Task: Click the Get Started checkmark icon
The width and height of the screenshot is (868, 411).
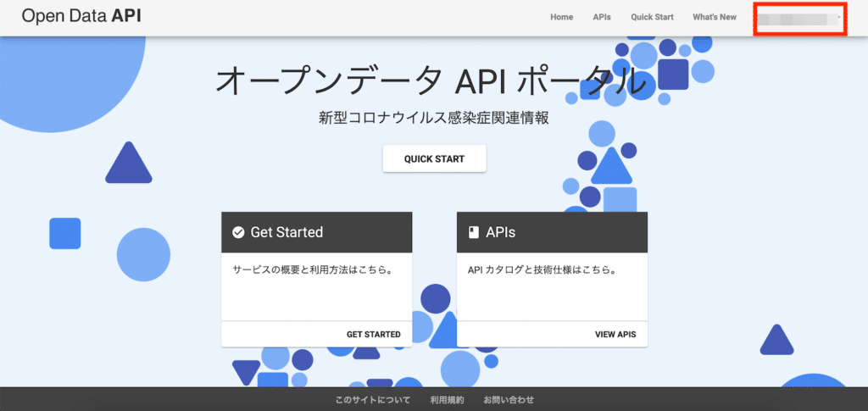Action: tap(238, 232)
